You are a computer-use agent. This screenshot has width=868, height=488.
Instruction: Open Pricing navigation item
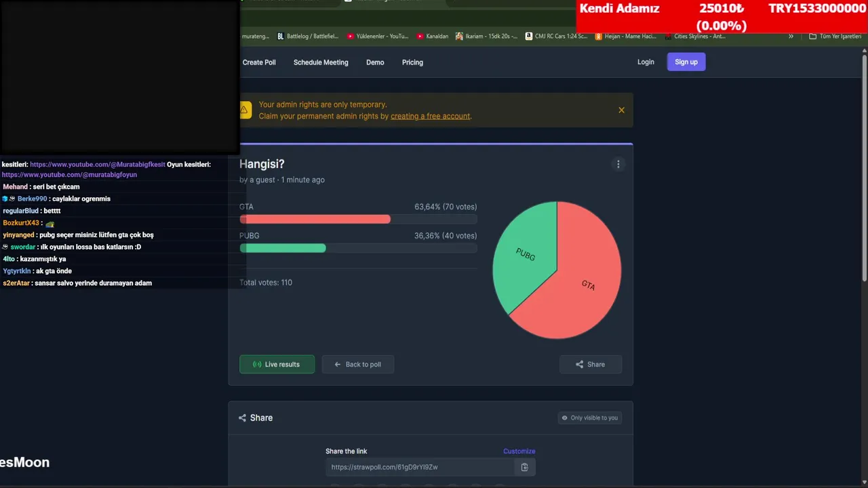(x=412, y=62)
